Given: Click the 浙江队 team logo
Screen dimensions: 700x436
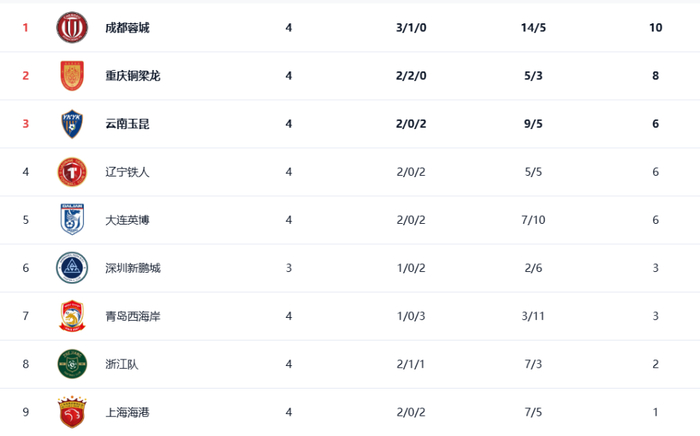Looking at the screenshot, I should point(72,363).
